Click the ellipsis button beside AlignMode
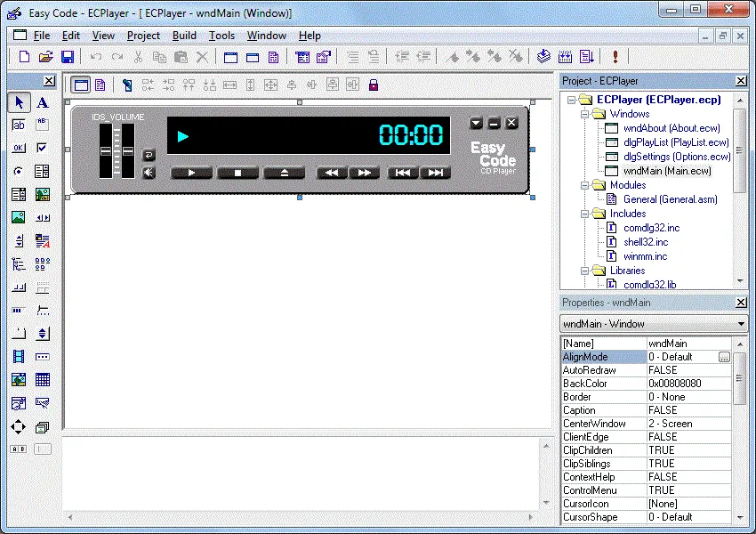The width and height of the screenshot is (756, 534). point(724,357)
